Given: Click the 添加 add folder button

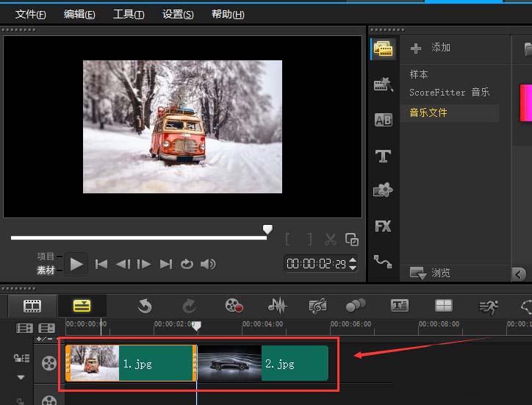Looking at the screenshot, I should pos(431,48).
